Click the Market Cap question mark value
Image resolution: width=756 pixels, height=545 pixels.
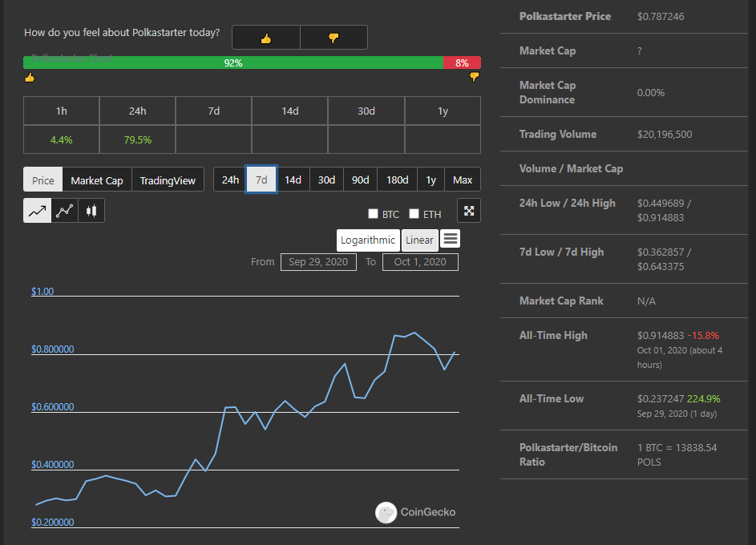point(639,50)
